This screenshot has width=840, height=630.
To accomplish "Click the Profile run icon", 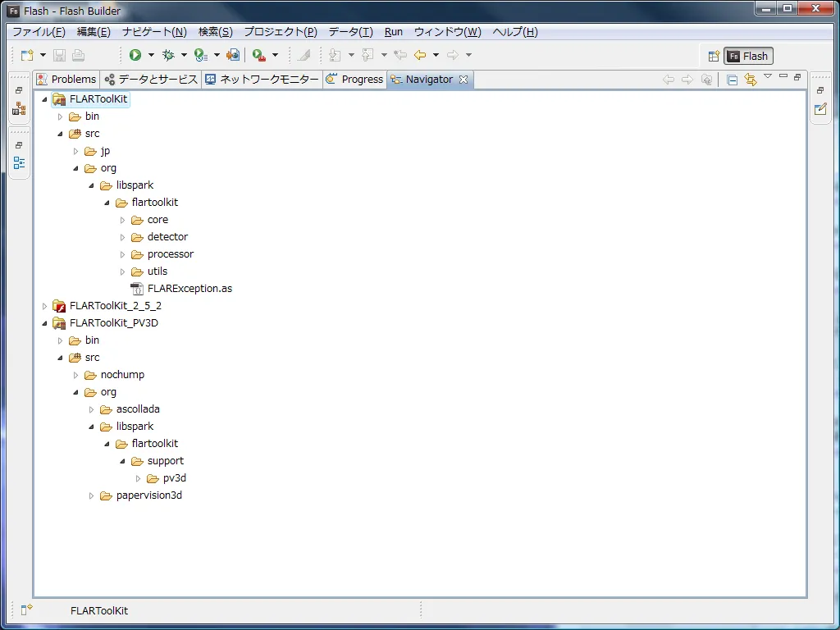I will point(201,55).
